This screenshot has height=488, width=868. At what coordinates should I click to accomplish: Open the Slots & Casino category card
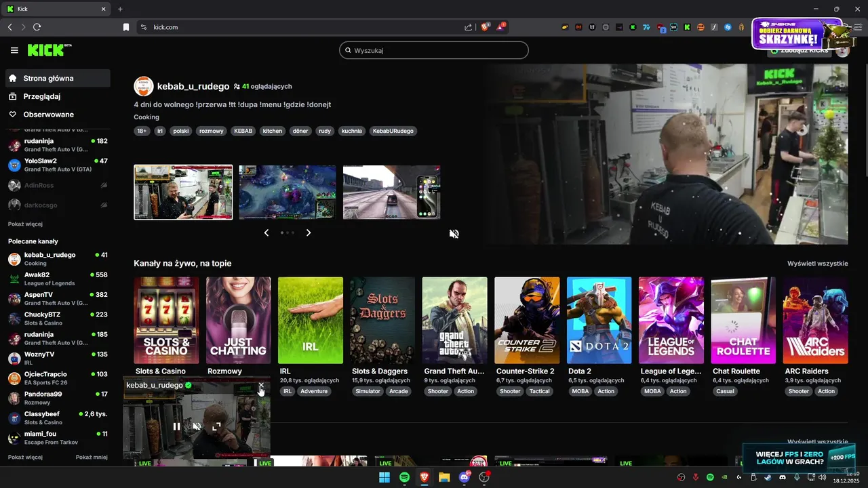pos(166,321)
